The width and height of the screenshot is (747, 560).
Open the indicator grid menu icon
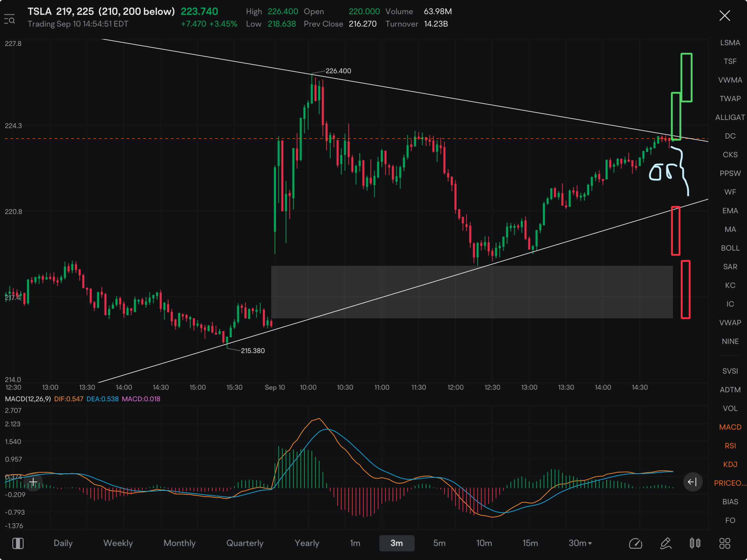[725, 543]
